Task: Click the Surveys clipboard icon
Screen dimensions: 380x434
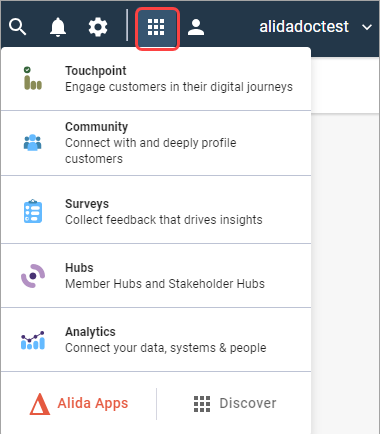Action: click(x=33, y=211)
